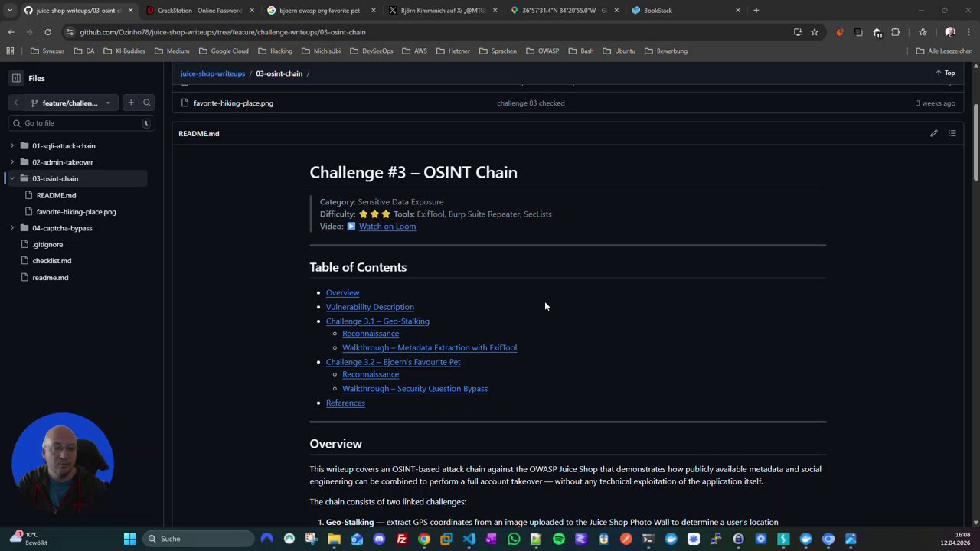Switch to the bjoern owasp org search tab
The image size is (980, 551).
click(x=322, y=11)
